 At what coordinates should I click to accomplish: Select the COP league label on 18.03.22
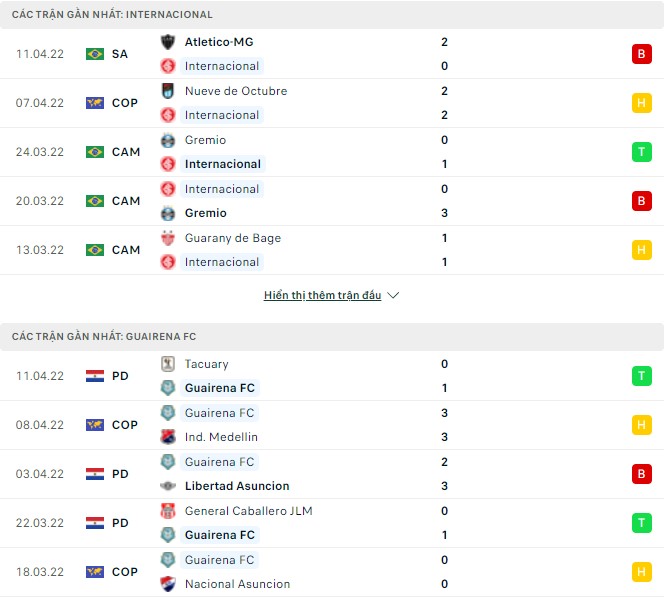click(x=125, y=572)
